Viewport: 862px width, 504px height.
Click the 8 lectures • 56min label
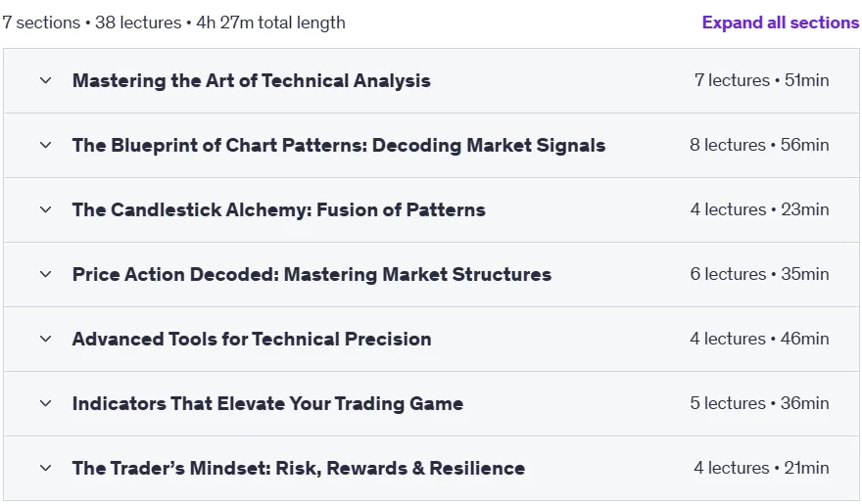[x=759, y=145]
